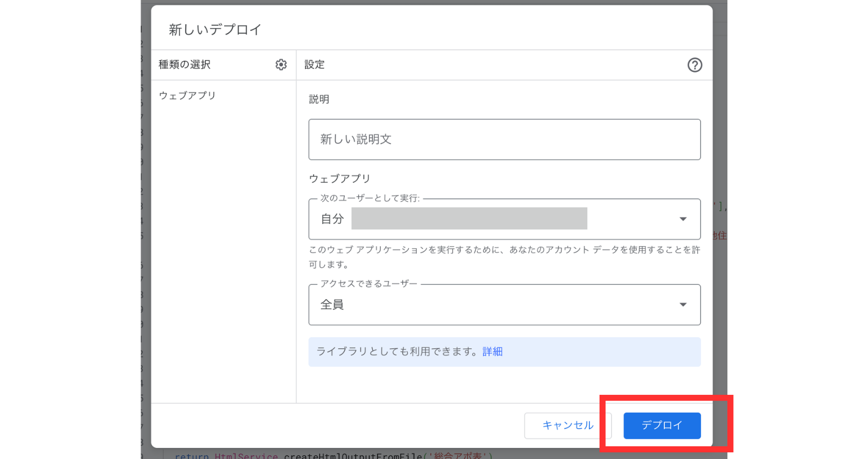Viewport: 868px width, 459px height.
Task: Open アクセスできるユーザー dropdown showing 全員
Action: pyautogui.click(x=504, y=305)
